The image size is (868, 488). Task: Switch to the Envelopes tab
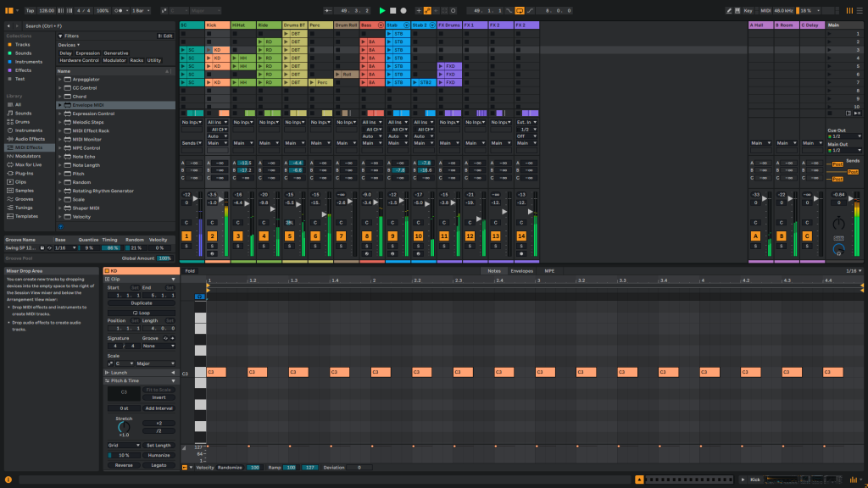tap(525, 269)
